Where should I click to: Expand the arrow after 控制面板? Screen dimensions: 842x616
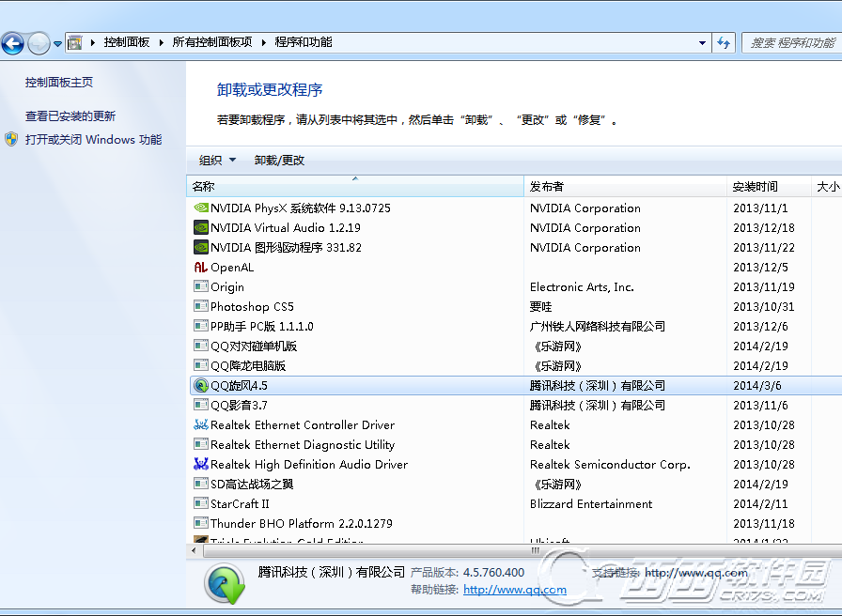[161, 42]
